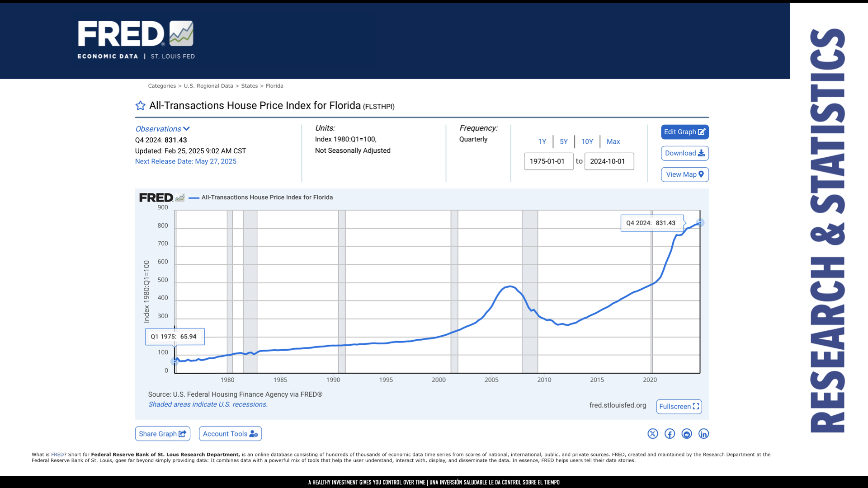Viewport: 868px width, 488px height.
Task: Click the Edit Graph button
Action: coord(684,132)
